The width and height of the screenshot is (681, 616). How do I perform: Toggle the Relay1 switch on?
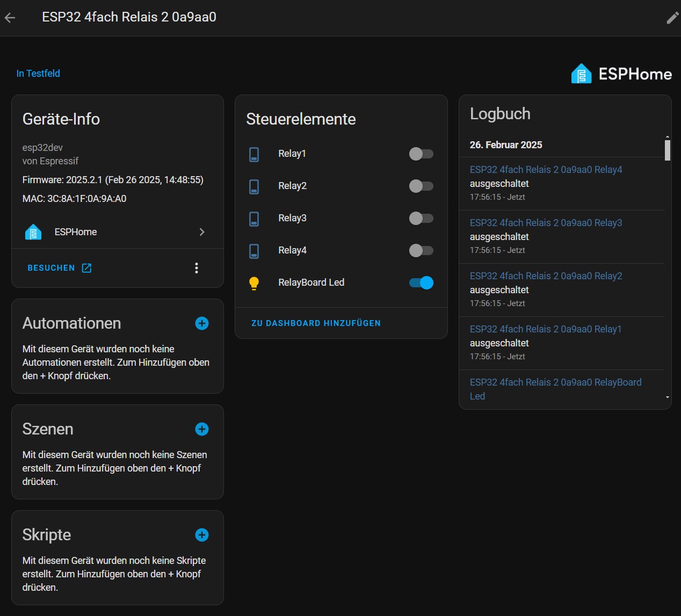pos(421,154)
